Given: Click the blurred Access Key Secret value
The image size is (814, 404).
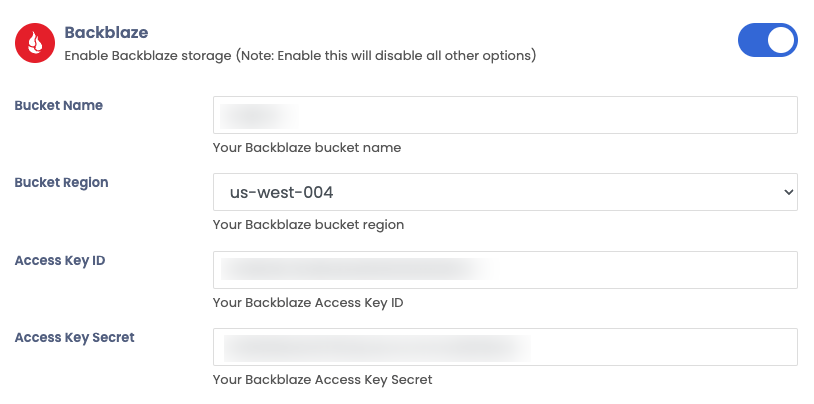Looking at the screenshot, I should tap(375, 347).
